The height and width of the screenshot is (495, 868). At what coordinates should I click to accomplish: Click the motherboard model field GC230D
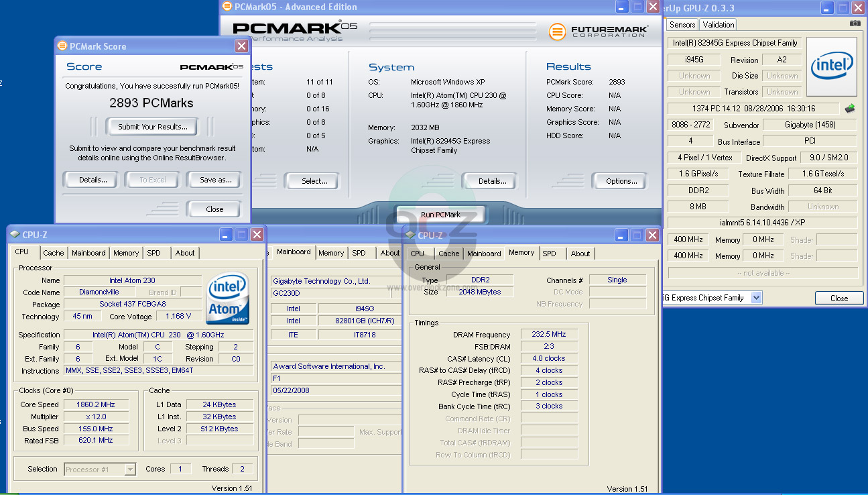tap(330, 293)
